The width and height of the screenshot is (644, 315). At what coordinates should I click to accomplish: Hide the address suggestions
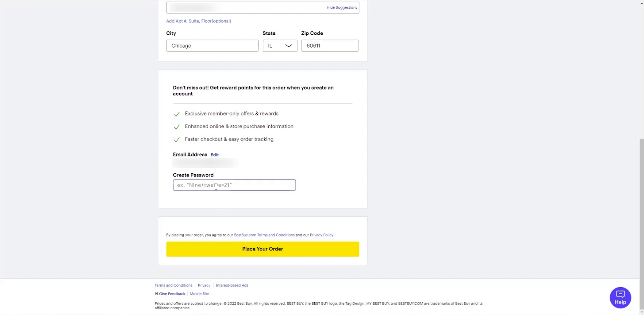coord(342,7)
